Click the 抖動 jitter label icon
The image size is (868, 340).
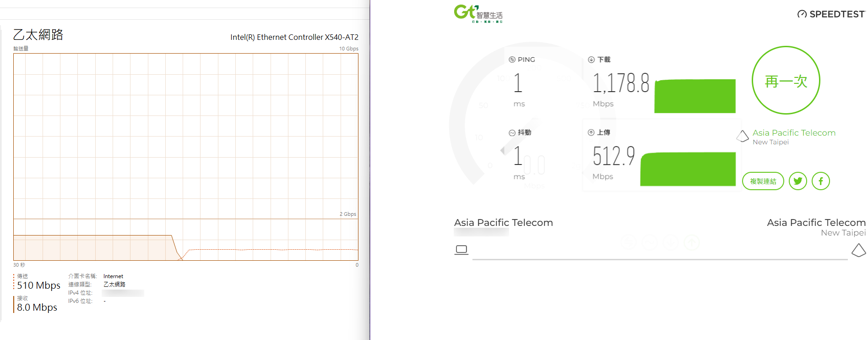512,132
